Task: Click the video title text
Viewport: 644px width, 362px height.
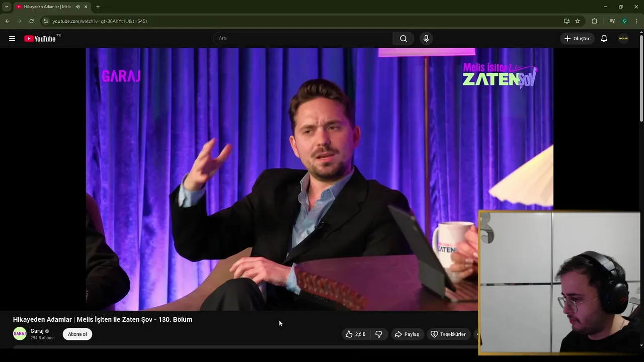Action: pos(103,319)
